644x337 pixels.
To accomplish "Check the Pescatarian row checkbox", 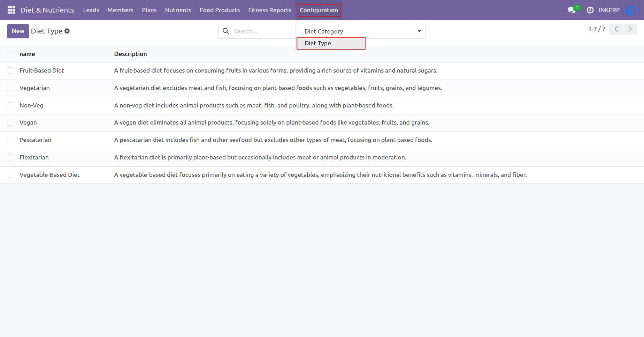I will pos(10,140).
